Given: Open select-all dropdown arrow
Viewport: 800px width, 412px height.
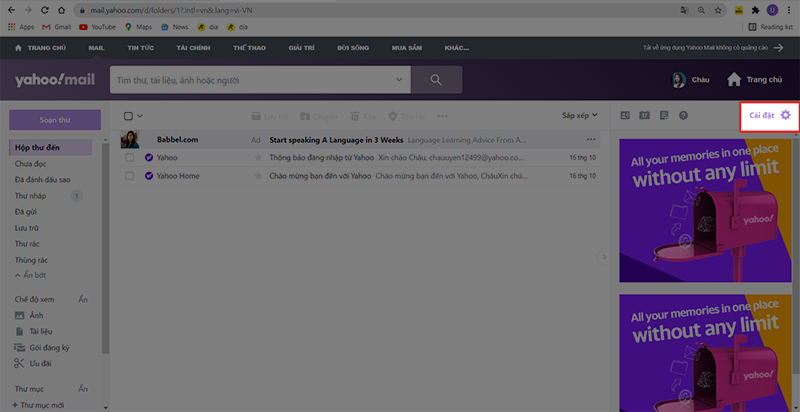Looking at the screenshot, I should pyautogui.click(x=140, y=116).
